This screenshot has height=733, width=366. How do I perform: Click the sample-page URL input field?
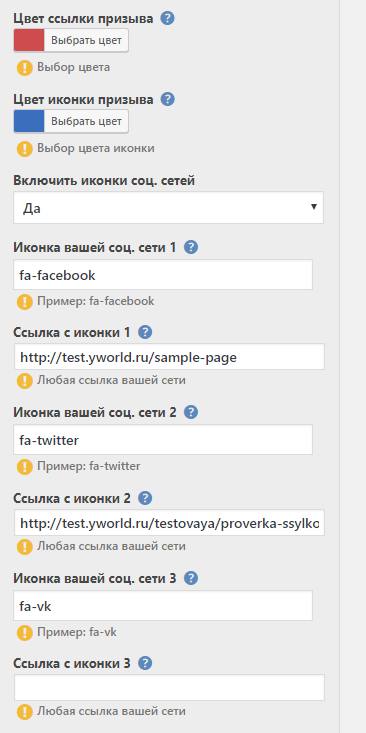click(x=169, y=357)
